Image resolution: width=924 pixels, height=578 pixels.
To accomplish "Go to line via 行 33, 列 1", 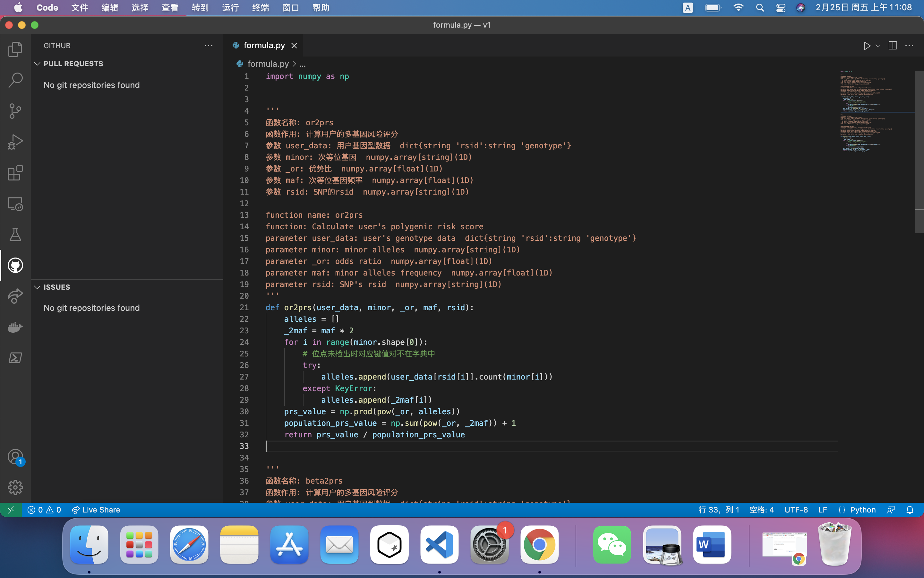I will pos(719,510).
